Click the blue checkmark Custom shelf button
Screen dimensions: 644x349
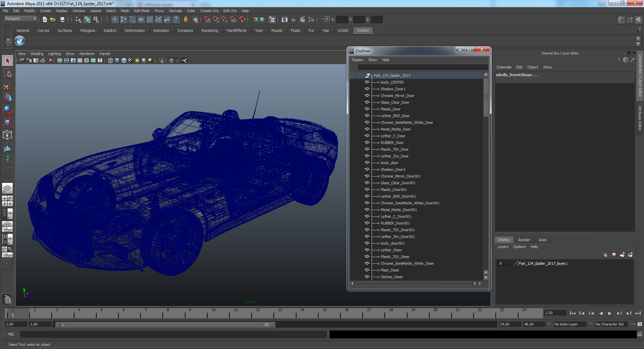tap(20, 41)
